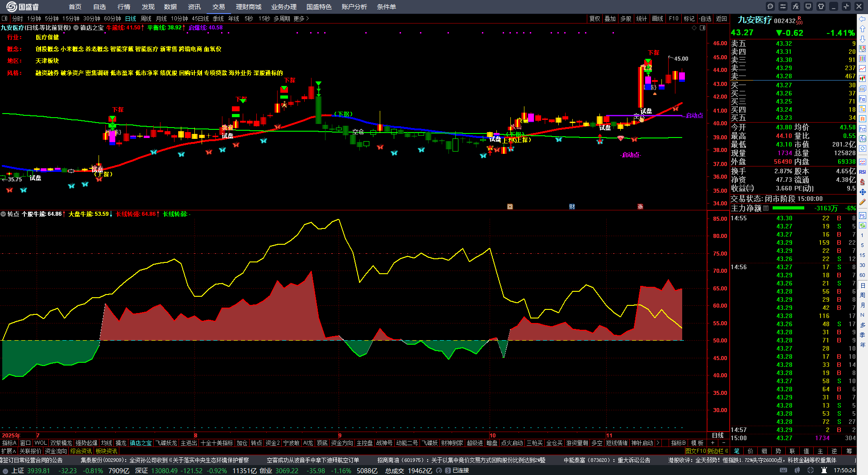The image size is (868, 475).
Task: Open the 理财商城 menu
Action: [249, 7]
